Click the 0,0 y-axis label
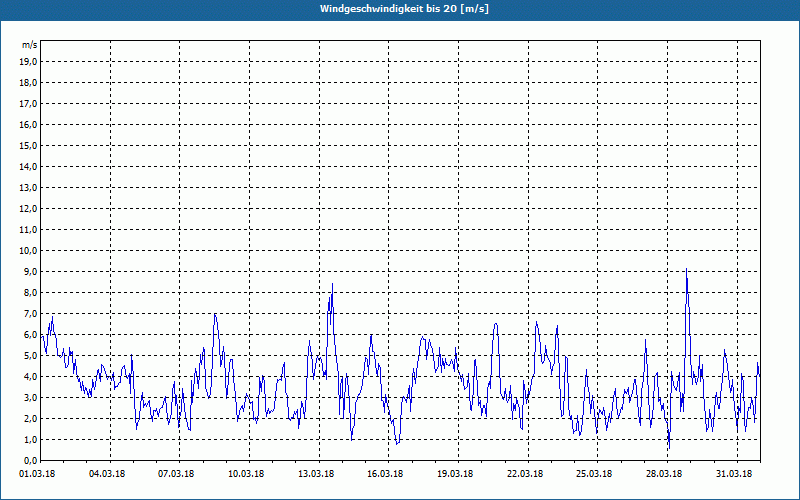The width and height of the screenshot is (800, 500). pyautogui.click(x=30, y=460)
